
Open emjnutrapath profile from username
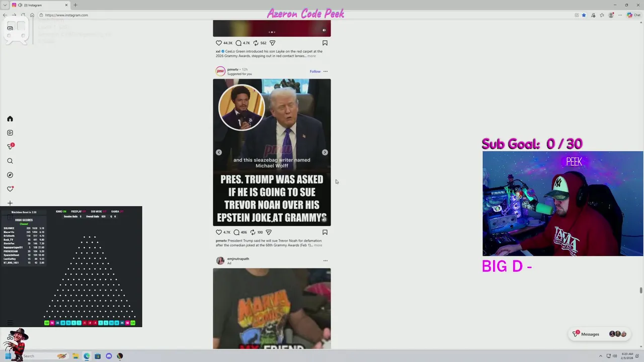(238, 259)
